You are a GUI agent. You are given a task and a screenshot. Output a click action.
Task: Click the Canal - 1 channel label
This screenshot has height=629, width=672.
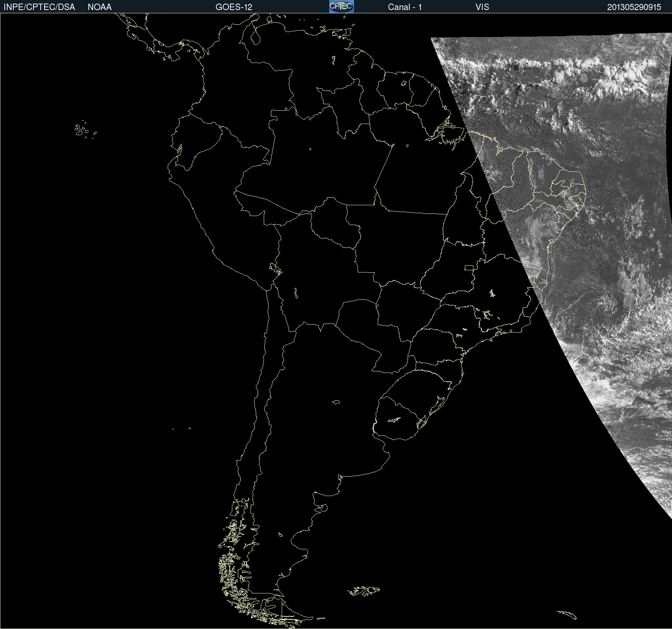405,7
